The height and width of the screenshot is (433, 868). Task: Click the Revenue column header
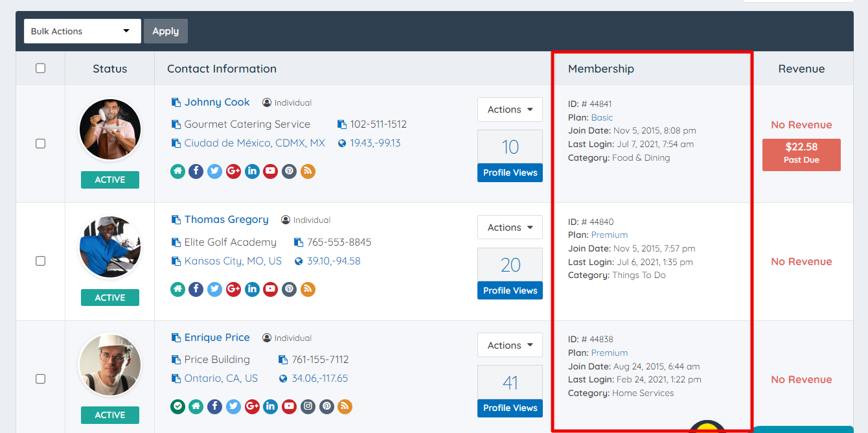click(x=801, y=69)
